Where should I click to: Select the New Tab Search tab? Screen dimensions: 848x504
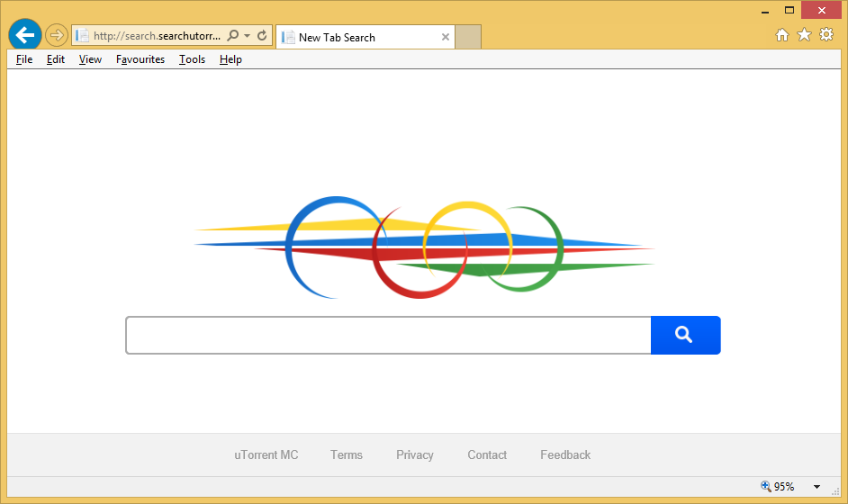tap(356, 37)
